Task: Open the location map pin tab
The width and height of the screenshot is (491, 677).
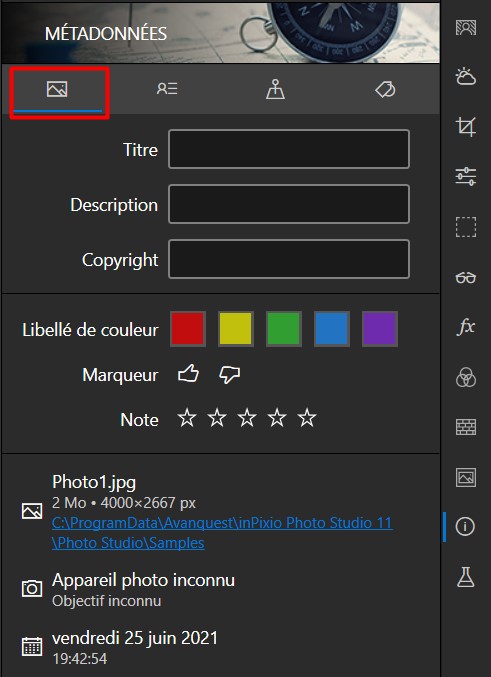Action: 275,90
